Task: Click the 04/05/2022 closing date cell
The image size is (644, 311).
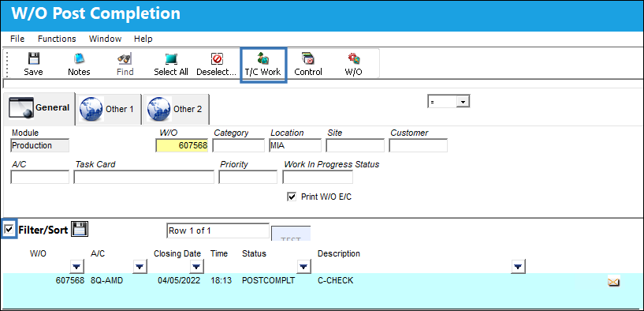Action: 179,281
